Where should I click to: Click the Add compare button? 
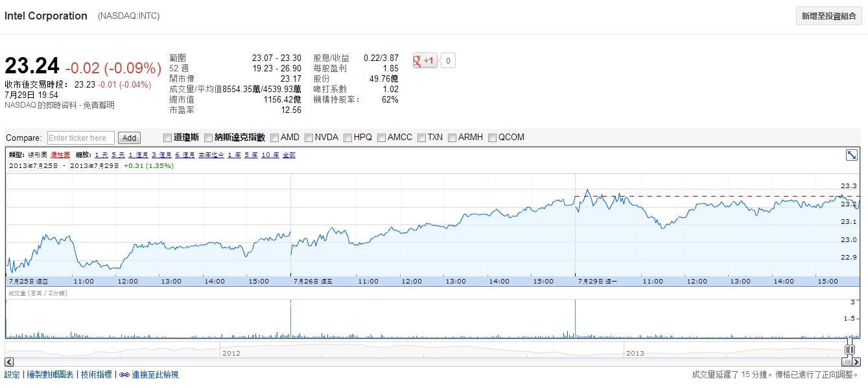[x=130, y=138]
